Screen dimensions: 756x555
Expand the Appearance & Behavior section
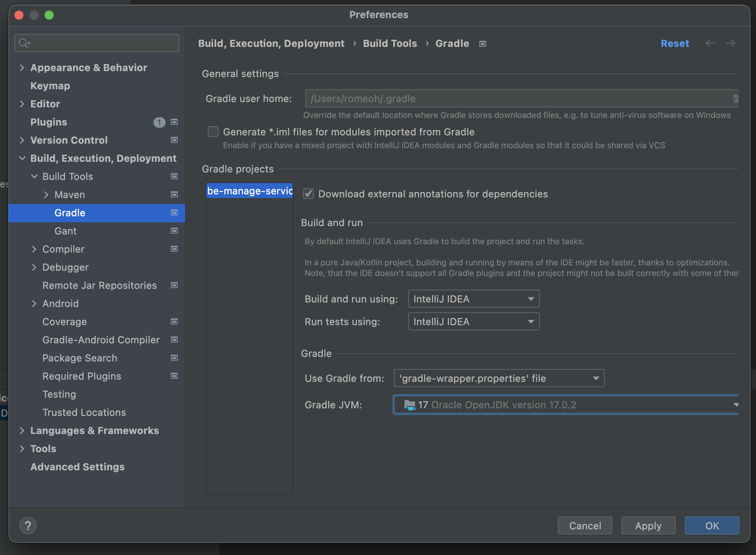[x=22, y=68]
